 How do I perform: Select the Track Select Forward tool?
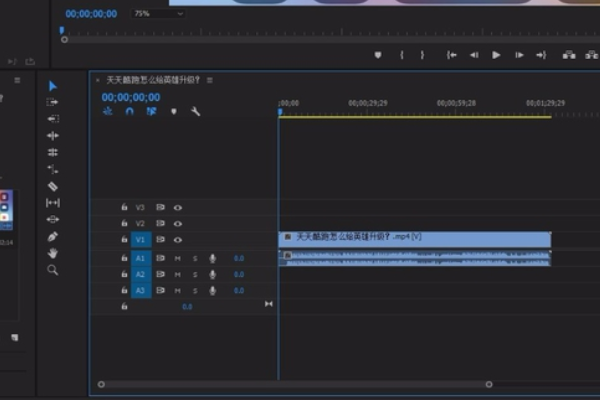coord(53,102)
